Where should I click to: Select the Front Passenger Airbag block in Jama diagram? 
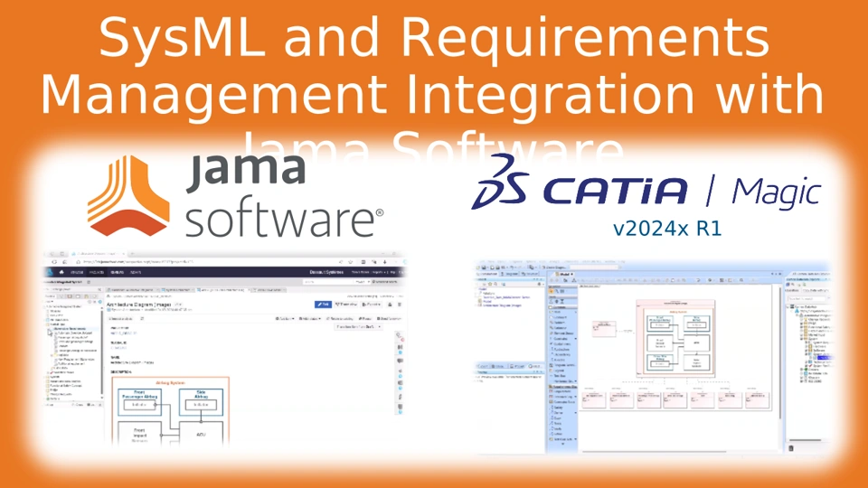139,401
